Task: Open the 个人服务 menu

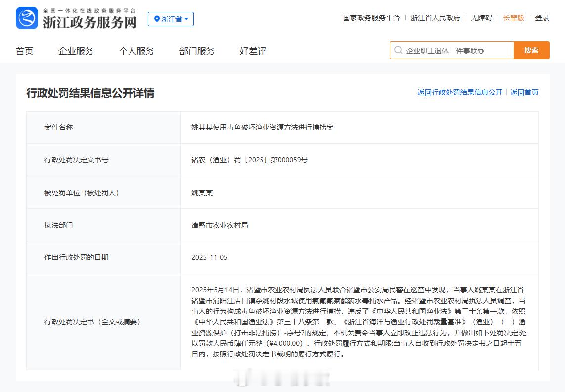Action: coord(137,51)
